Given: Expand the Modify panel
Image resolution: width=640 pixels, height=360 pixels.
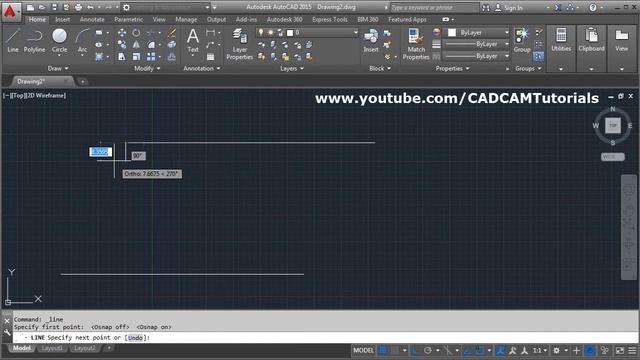Looking at the screenshot, I should (x=147, y=69).
